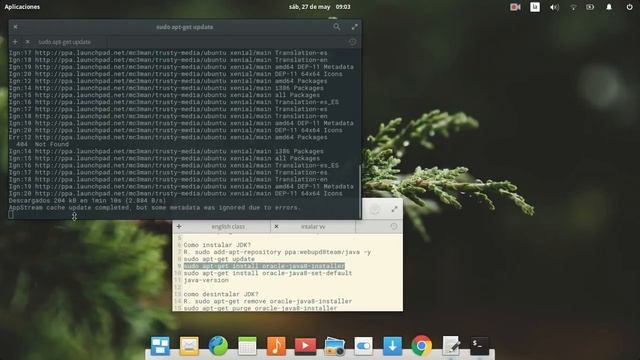The width and height of the screenshot is (640, 360).
Task: Click the terminal prompt cursor line
Action: [11, 215]
